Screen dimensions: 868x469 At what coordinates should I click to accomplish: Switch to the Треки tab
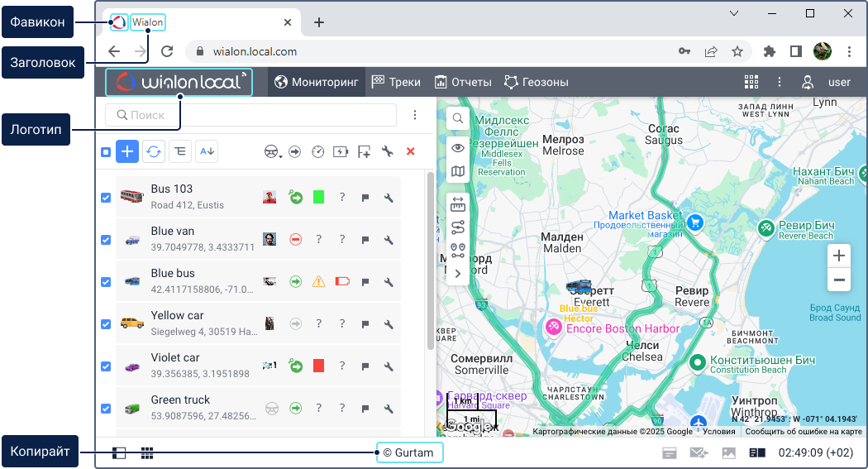pyautogui.click(x=396, y=82)
